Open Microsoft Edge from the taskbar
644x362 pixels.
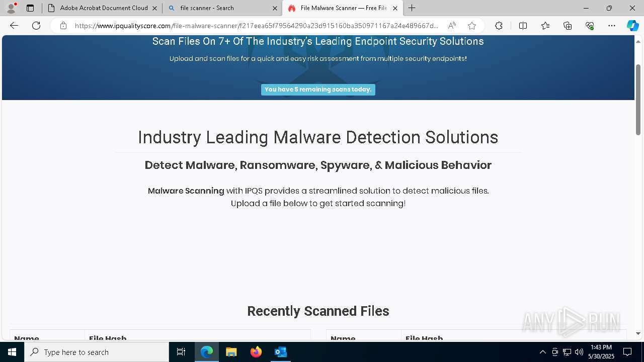coord(207,352)
